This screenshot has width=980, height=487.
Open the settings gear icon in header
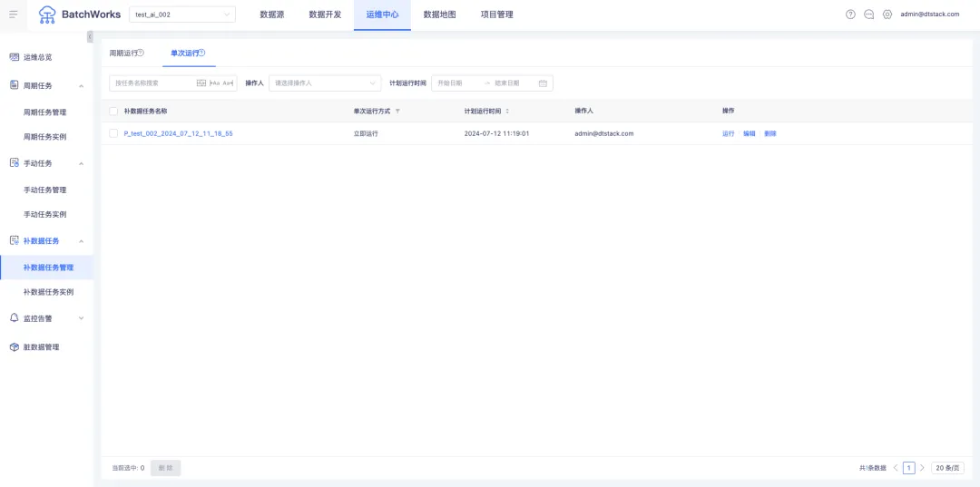click(x=887, y=15)
